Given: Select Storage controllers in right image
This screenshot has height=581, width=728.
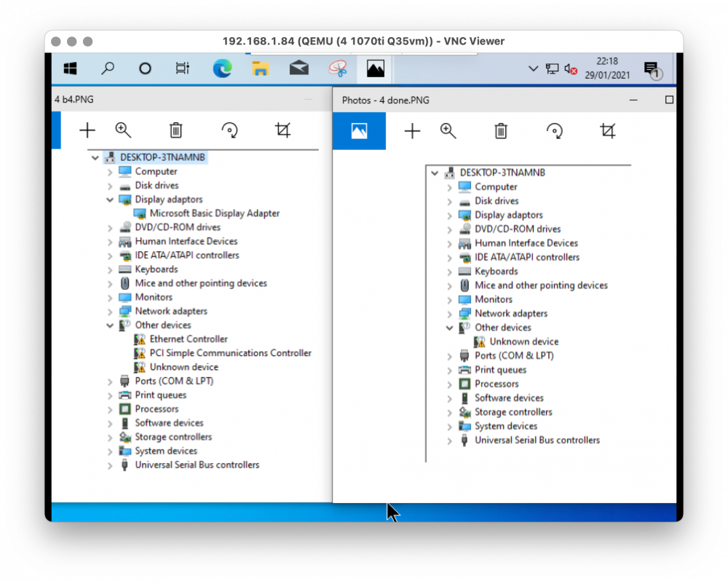Looking at the screenshot, I should point(513,412).
